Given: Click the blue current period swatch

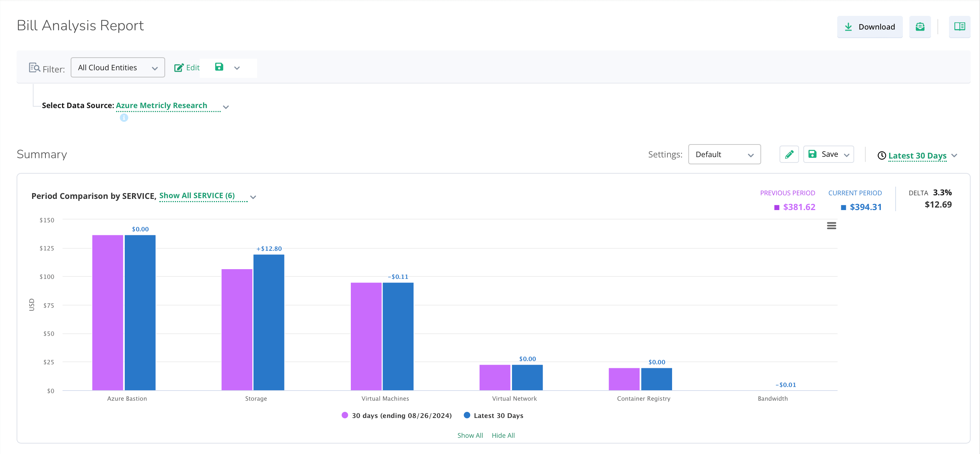Looking at the screenshot, I should (x=843, y=207).
